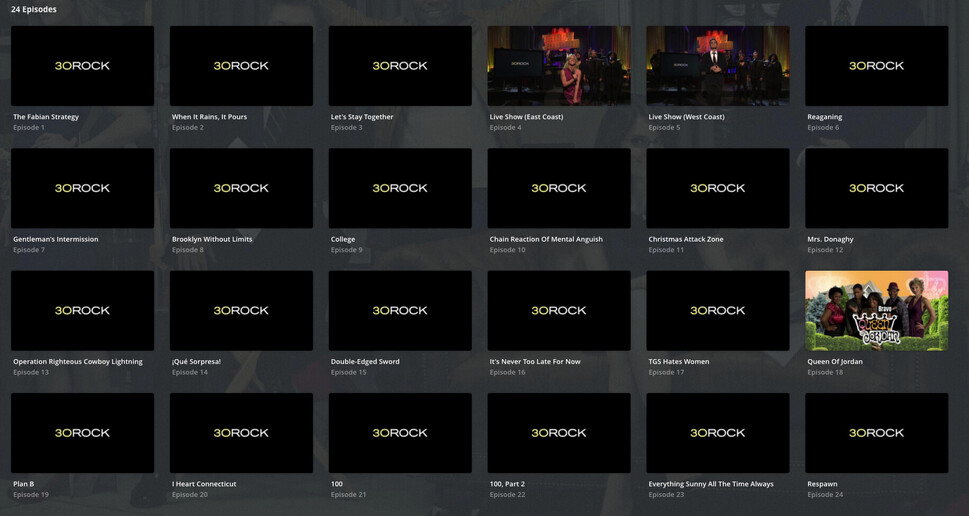Click the title 100, Part 2
969x516 pixels.
pos(507,484)
